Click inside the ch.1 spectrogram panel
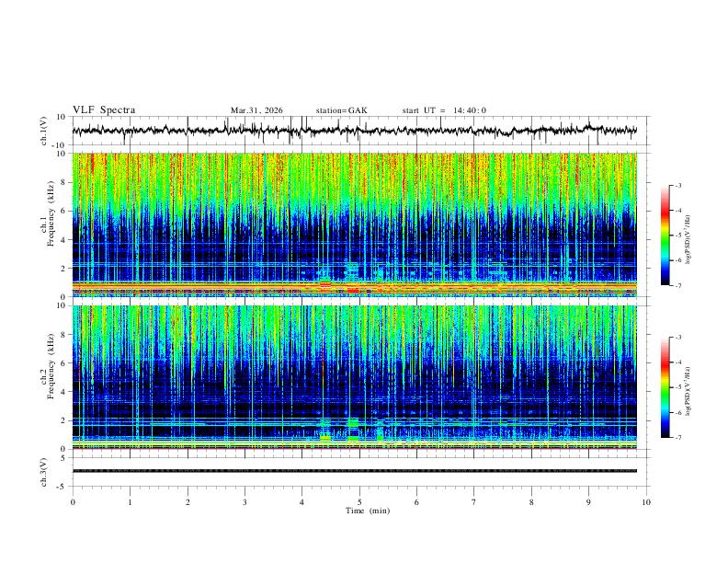This screenshot has width=728, height=563. pos(354,224)
